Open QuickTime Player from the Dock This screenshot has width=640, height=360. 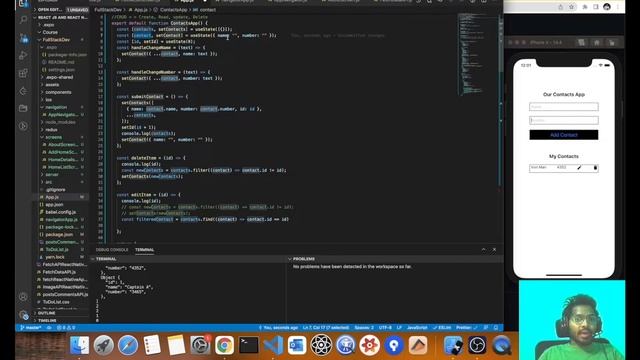[x=502, y=345]
